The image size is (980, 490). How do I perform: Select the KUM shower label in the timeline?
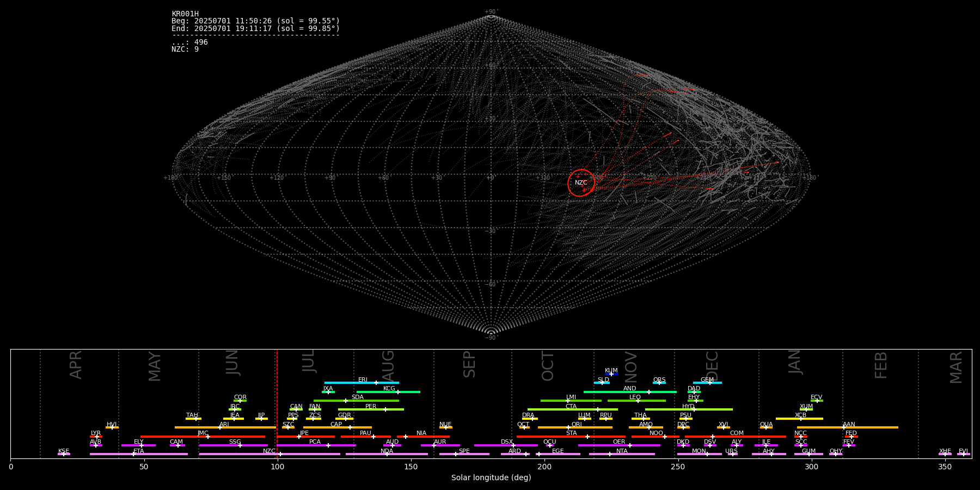(611, 371)
